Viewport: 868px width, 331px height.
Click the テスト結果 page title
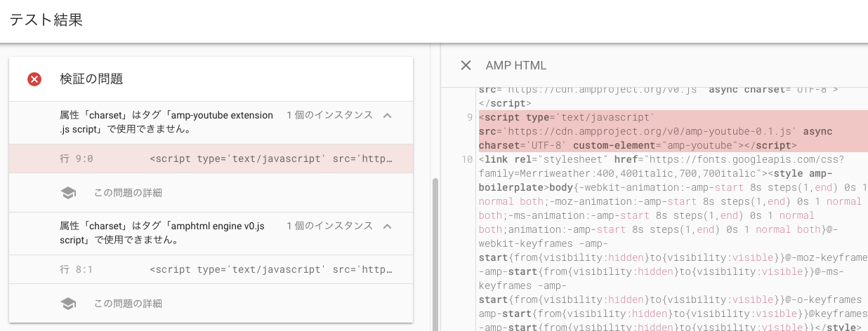click(46, 20)
